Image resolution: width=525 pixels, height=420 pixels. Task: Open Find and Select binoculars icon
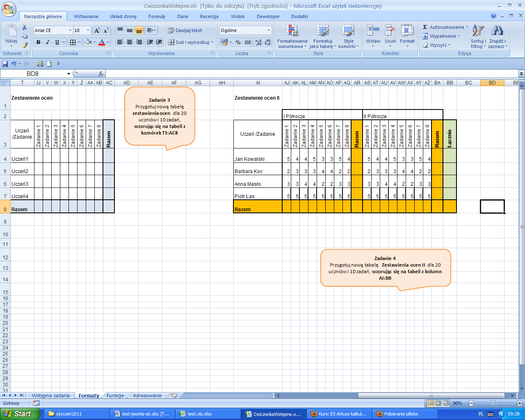pyautogui.click(x=497, y=31)
